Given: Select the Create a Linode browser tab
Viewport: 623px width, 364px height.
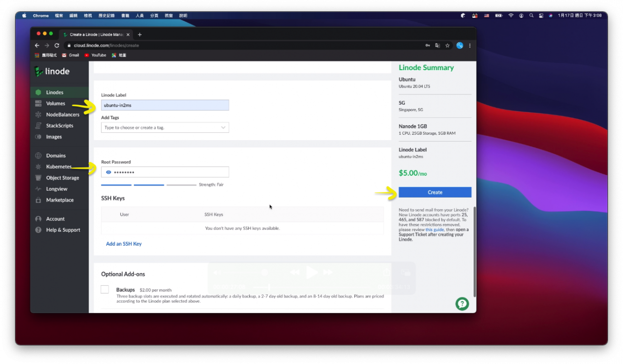Looking at the screenshot, I should [x=96, y=35].
